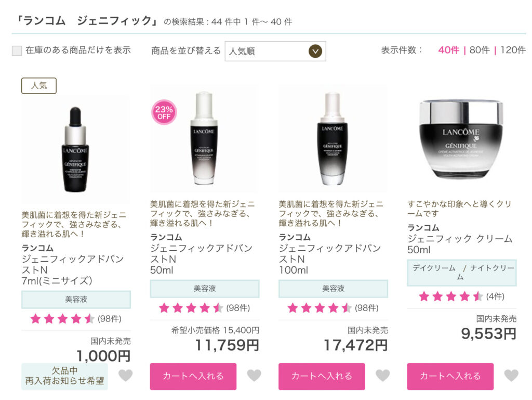Viewport: 532px width, 400px height.
Task: Add 100ml serum to favorites via heart
Action: (x=383, y=375)
